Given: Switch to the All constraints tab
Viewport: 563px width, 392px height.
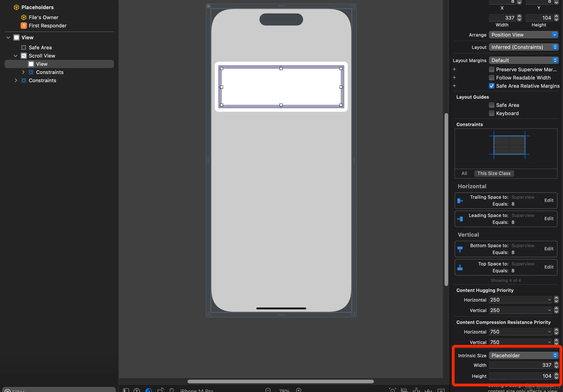Looking at the screenshot, I should [x=464, y=173].
